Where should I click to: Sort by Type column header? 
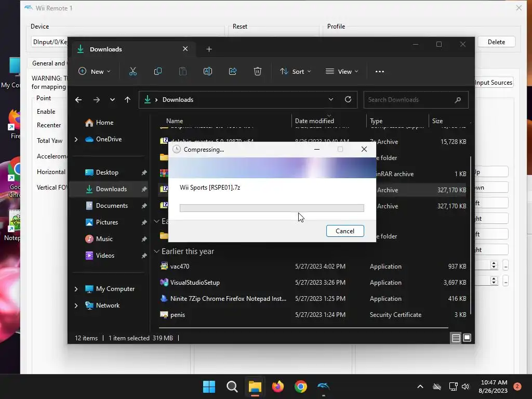click(x=376, y=121)
